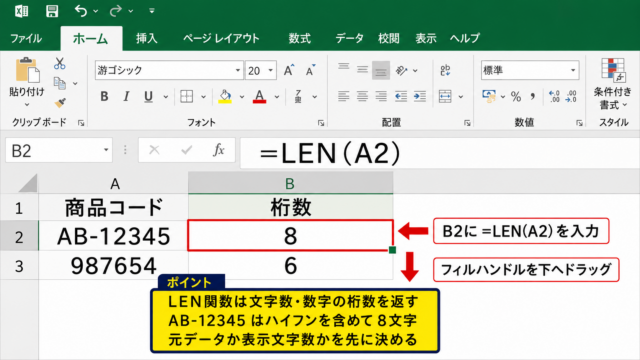640x360 pixels.
Task: Click Decrease Indent icon
Action: (x=401, y=97)
